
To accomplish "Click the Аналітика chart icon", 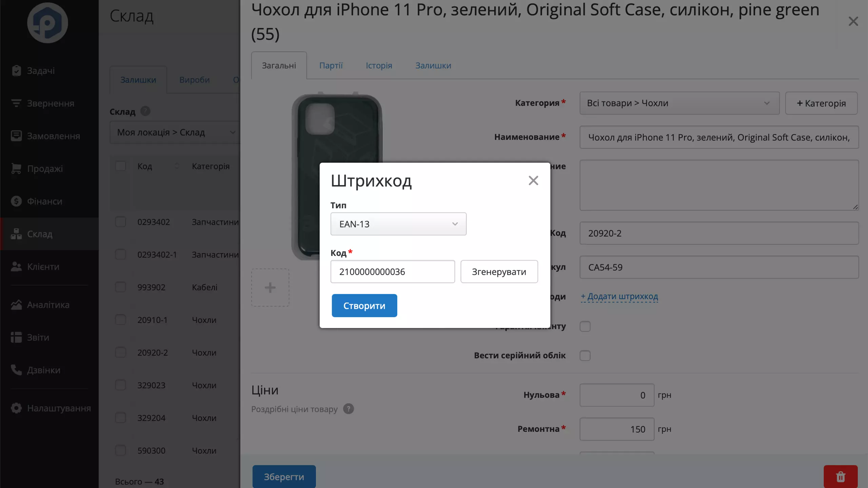I will (16, 305).
